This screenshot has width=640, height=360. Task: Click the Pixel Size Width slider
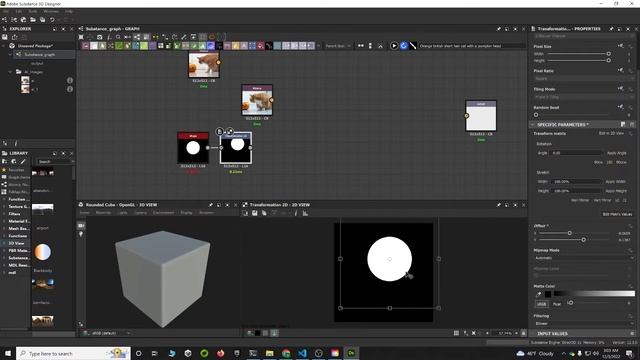pyautogui.click(x=578, y=53)
